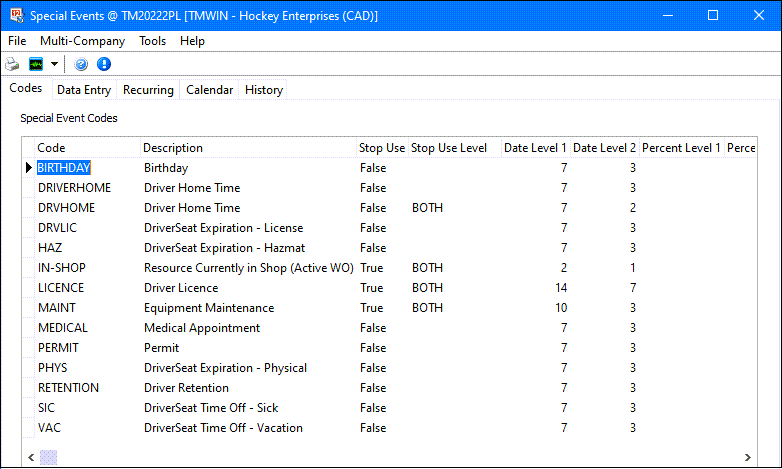Click the green waveform monitor icon
The image size is (782, 469).
(36, 64)
